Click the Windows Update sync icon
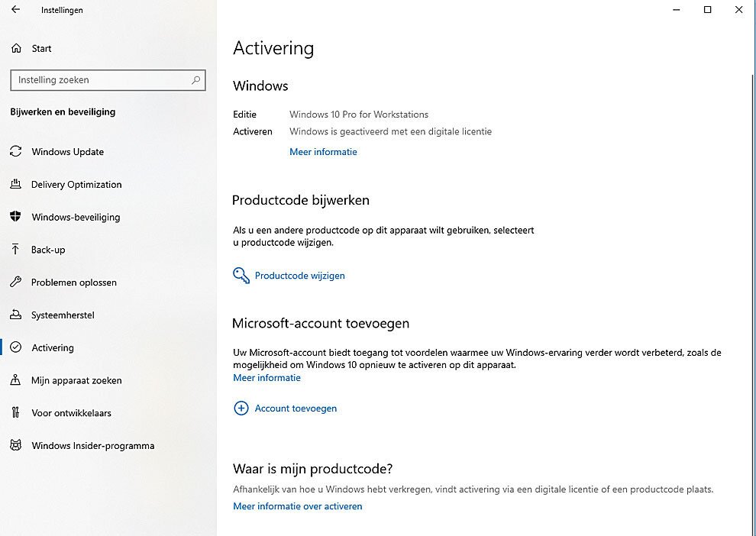Viewport: 756px width, 536px height. click(x=16, y=151)
